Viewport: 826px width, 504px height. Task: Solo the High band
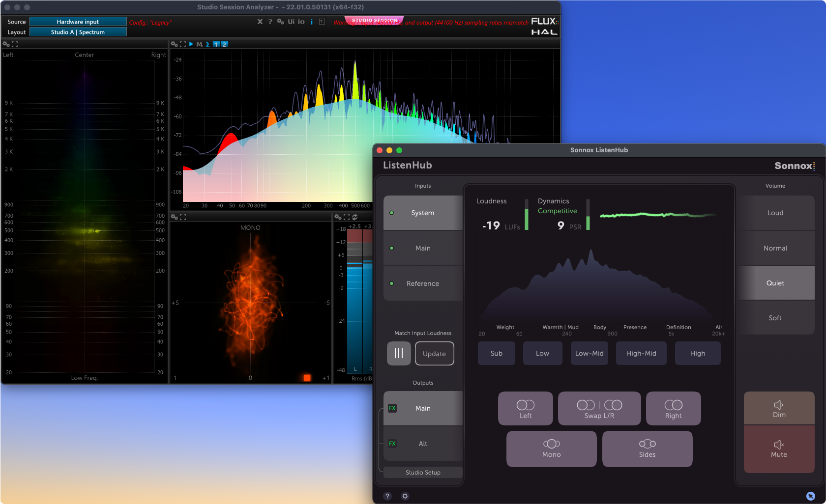pos(698,353)
